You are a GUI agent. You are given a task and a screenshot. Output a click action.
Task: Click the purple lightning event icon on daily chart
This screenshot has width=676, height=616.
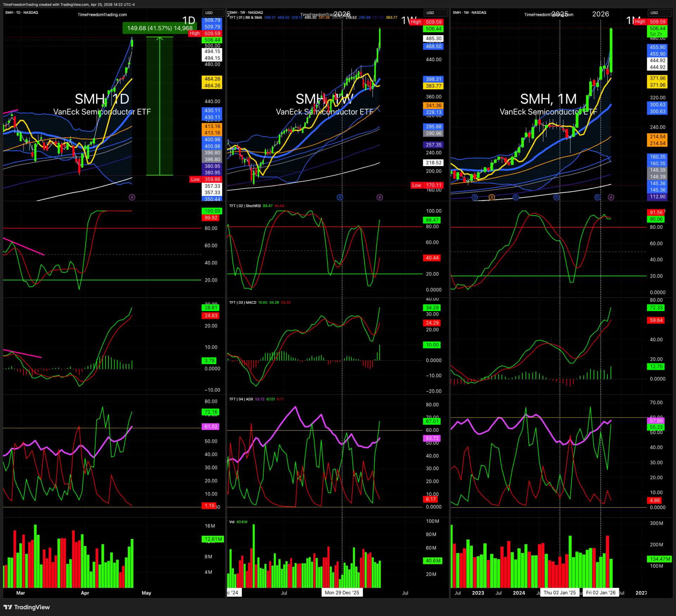132,197
